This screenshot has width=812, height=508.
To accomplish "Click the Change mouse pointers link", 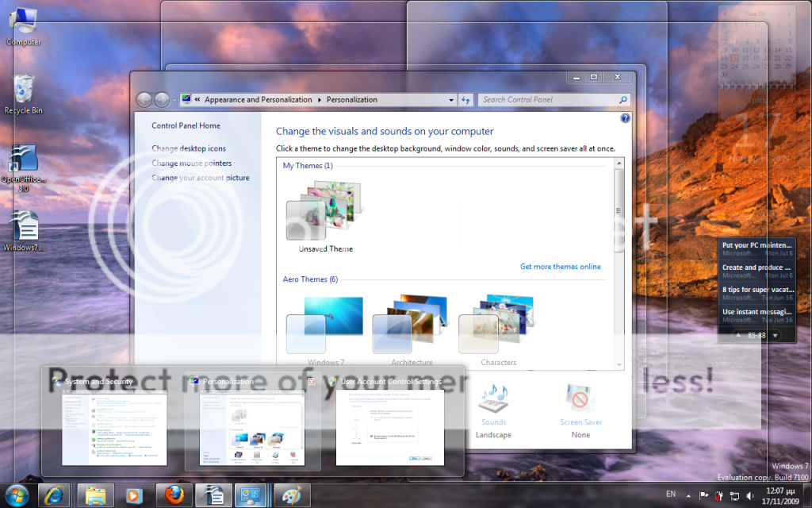I will [x=192, y=164].
